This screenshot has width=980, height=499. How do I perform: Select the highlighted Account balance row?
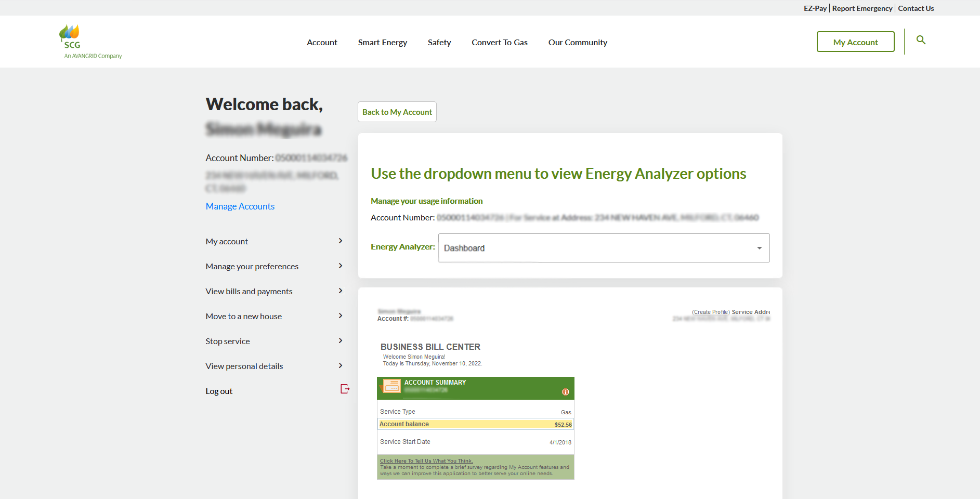tap(475, 424)
